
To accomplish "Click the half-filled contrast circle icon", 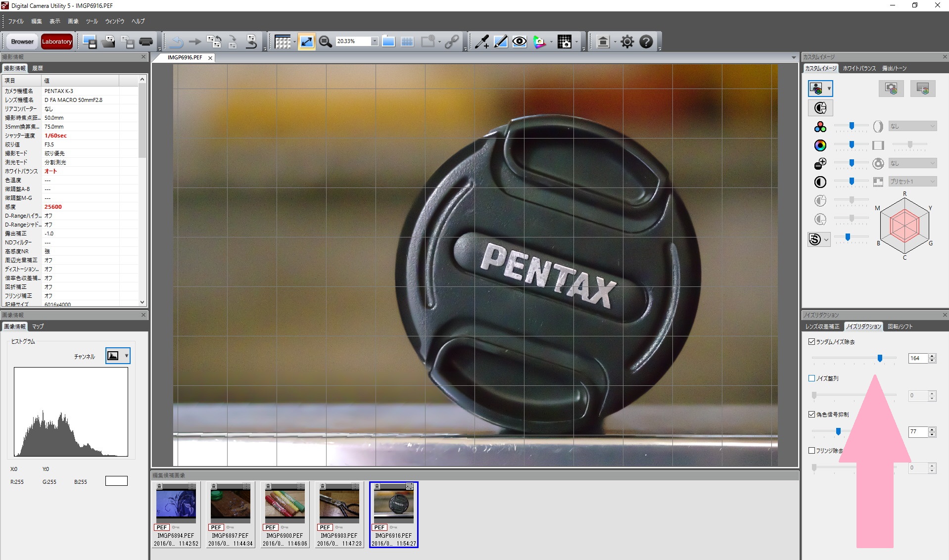I will pyautogui.click(x=820, y=182).
